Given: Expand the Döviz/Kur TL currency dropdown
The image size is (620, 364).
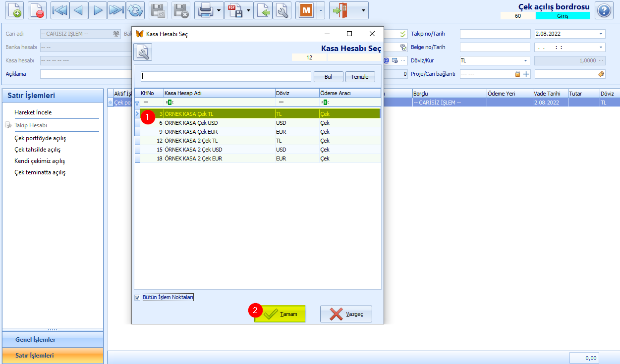Looking at the screenshot, I should [525, 60].
